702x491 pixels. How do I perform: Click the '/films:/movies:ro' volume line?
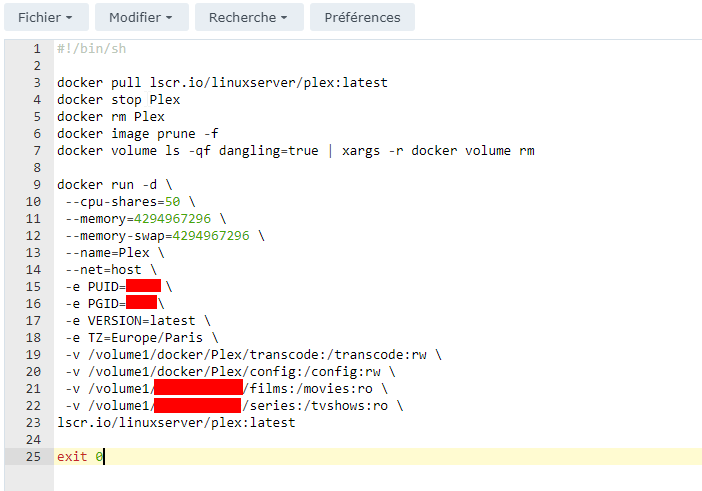227,389
